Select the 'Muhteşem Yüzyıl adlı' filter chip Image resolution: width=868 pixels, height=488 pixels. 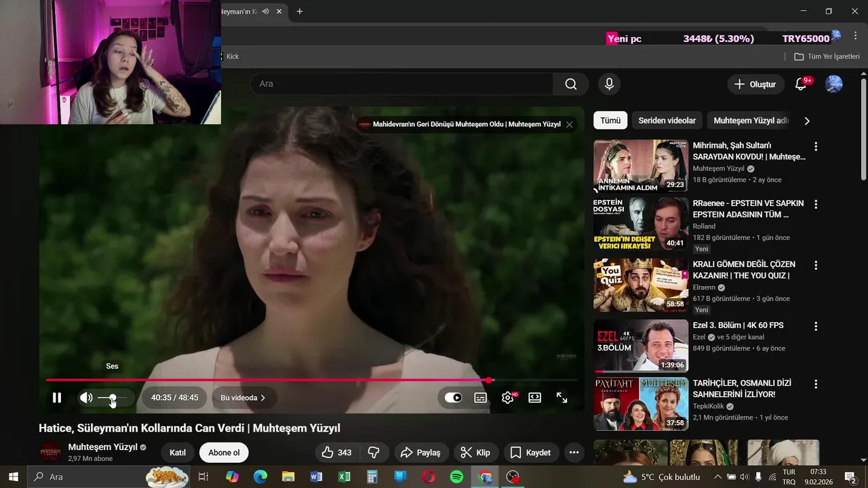tap(751, 121)
